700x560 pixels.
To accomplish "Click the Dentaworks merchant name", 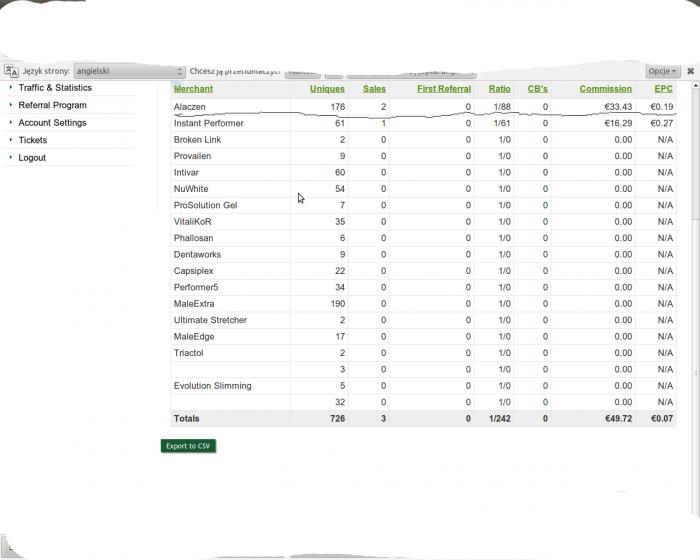I will (x=197, y=255).
